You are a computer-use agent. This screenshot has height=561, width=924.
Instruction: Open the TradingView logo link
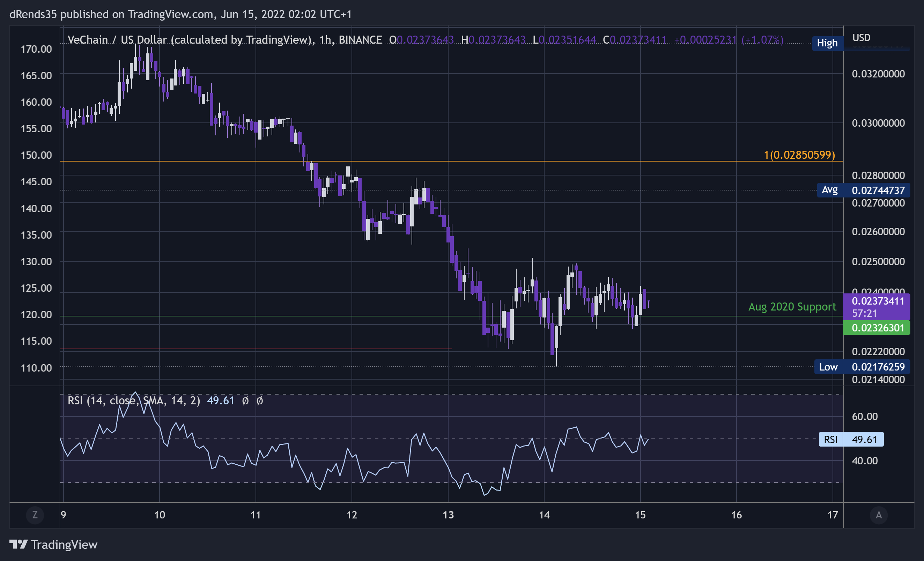(x=53, y=545)
